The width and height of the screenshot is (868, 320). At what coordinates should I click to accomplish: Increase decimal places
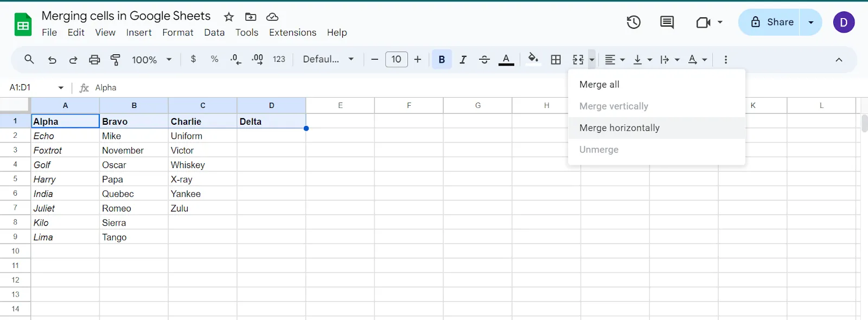click(x=258, y=59)
